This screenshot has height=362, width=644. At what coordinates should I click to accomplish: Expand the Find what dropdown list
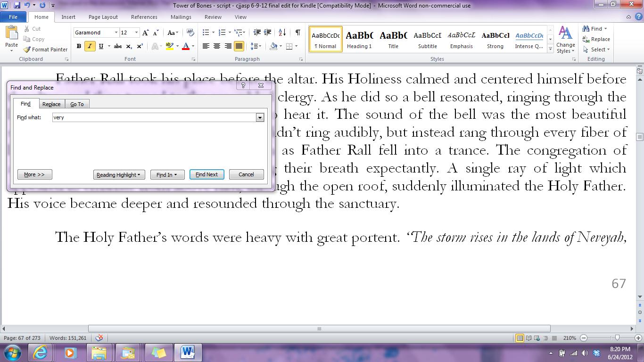tap(260, 117)
